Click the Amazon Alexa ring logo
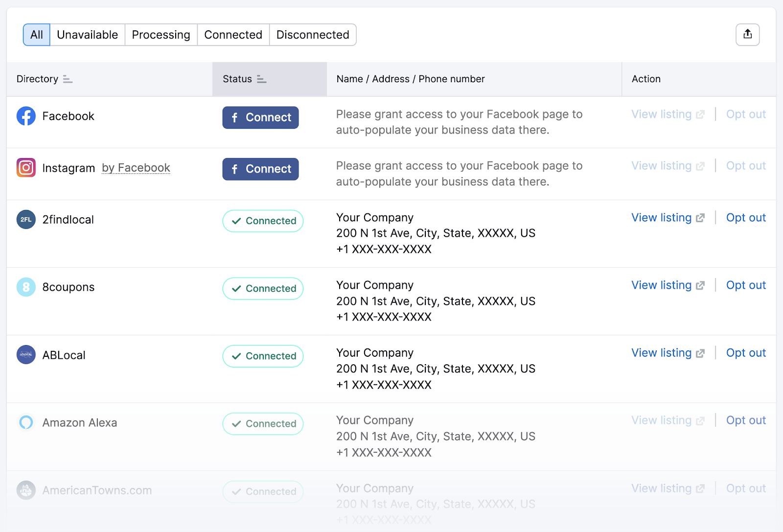783x532 pixels. point(26,422)
